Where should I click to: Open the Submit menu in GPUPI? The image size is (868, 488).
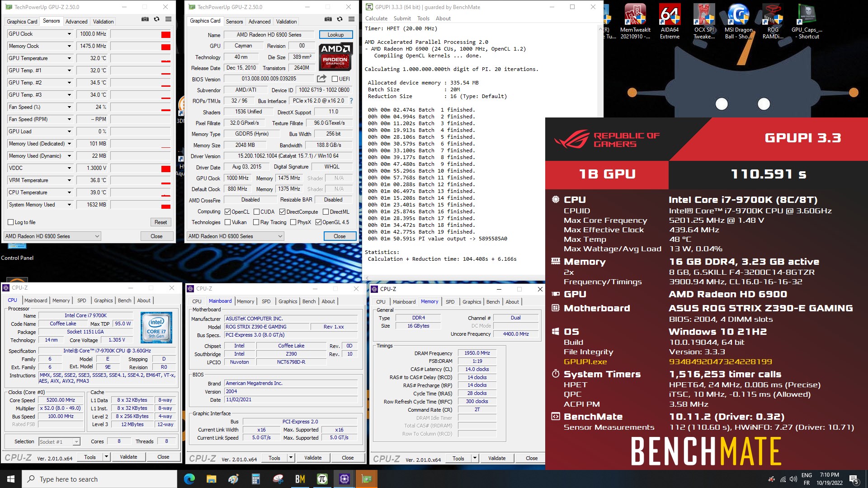pyautogui.click(x=402, y=19)
